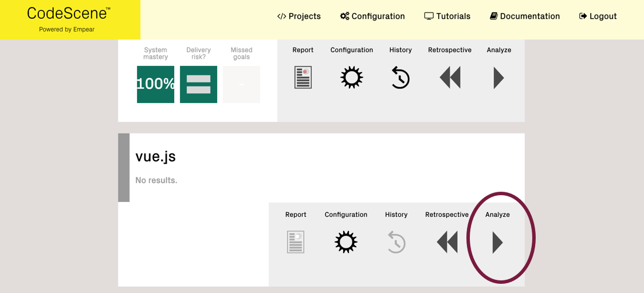
Task: Click the vue.js Report icon
Action: click(296, 241)
